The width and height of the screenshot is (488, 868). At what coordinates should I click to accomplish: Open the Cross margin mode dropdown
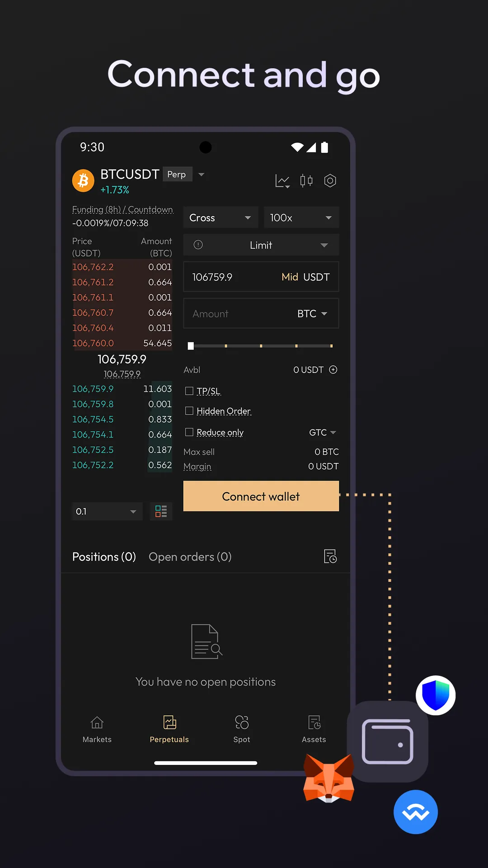[x=221, y=217]
